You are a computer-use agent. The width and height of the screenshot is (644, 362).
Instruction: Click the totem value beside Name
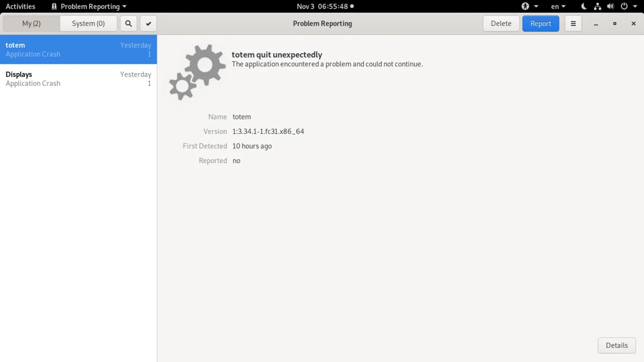(x=242, y=117)
